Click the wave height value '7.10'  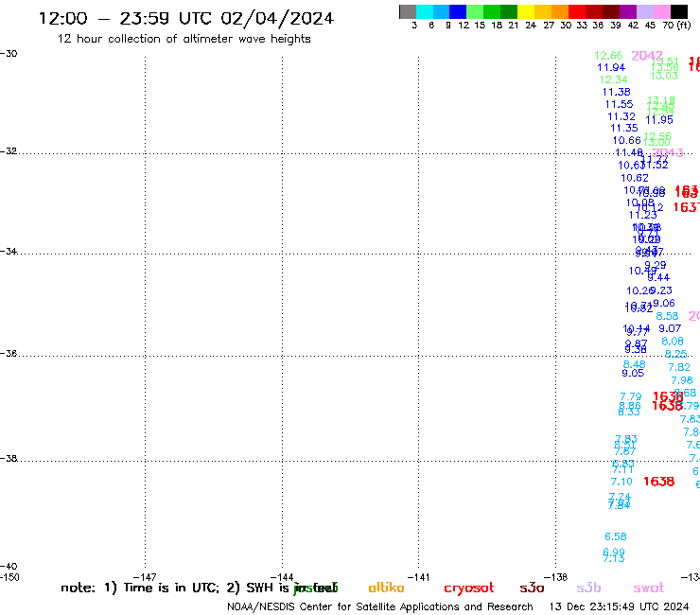click(621, 482)
